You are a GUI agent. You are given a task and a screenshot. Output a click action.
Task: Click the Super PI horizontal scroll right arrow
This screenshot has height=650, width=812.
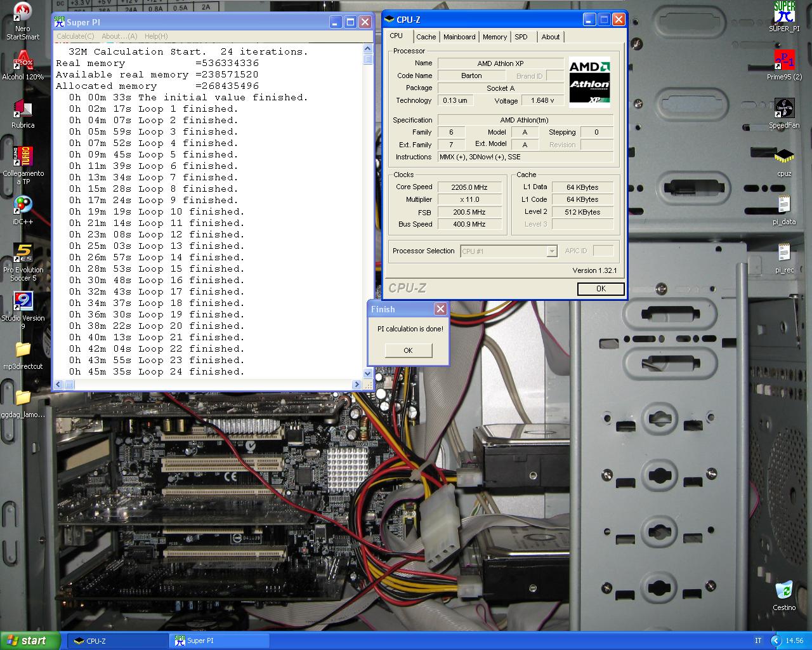(357, 384)
